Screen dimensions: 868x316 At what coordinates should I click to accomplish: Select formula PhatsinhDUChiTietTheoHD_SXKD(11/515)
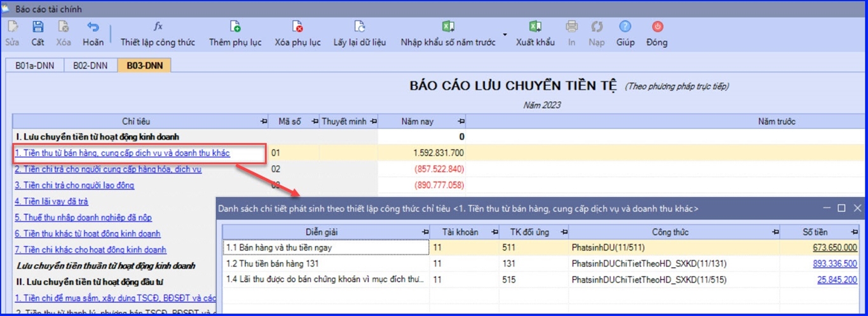[x=675, y=279]
